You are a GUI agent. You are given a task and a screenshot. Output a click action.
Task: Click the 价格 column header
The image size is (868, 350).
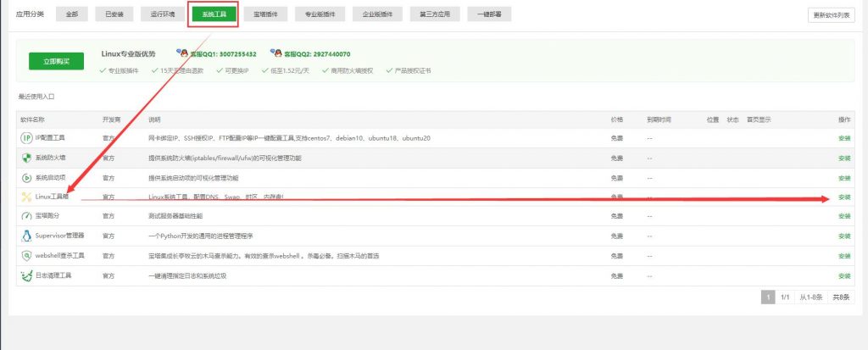click(617, 119)
